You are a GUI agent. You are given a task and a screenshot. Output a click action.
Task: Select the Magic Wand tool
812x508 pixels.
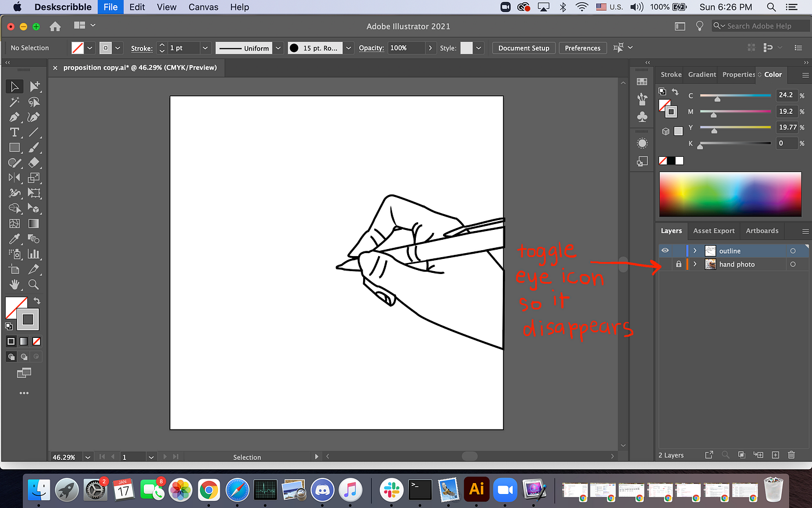14,102
